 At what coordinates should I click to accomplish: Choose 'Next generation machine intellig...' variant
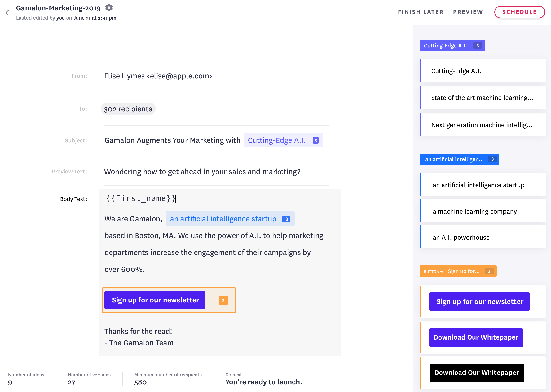click(x=483, y=125)
